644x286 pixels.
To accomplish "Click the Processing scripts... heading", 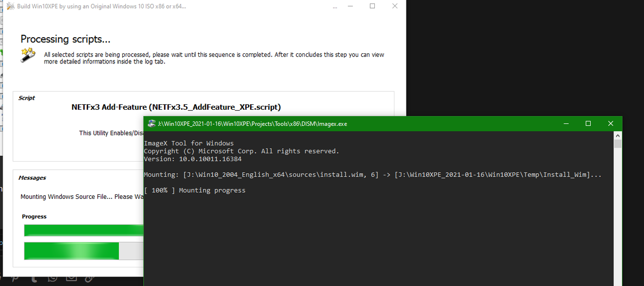I will point(65,39).
